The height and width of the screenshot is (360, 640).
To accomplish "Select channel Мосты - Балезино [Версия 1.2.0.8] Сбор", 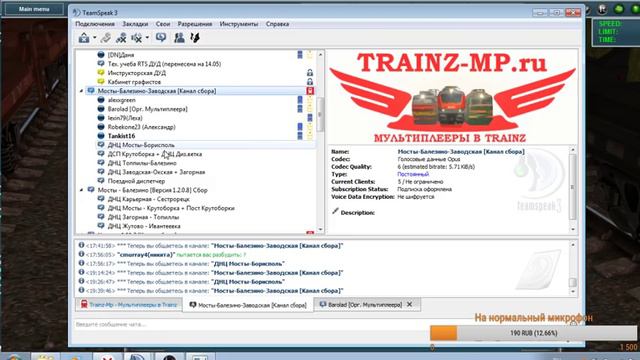I will pos(152,190).
